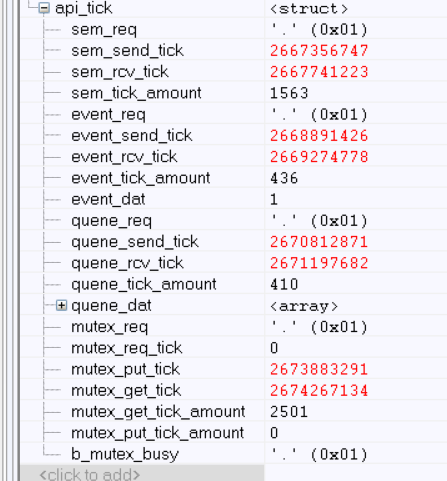Select the mutex_req_tick member

(127, 348)
